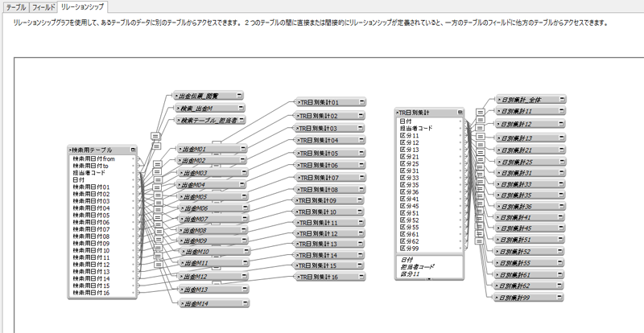
Task: Expand the 日別集計25 table occurrence
Action: point(561,162)
